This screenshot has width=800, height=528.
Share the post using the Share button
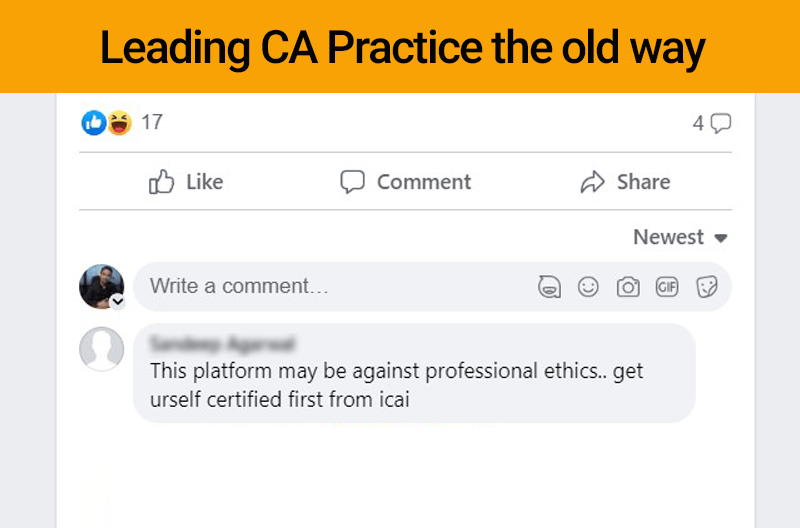625,182
